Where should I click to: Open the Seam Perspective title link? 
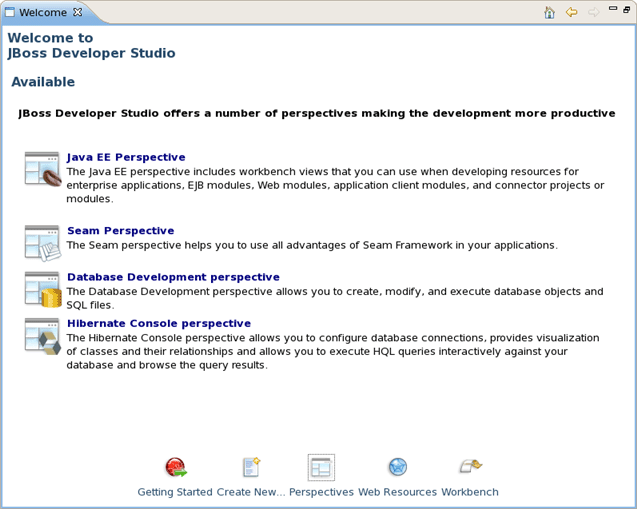120,231
